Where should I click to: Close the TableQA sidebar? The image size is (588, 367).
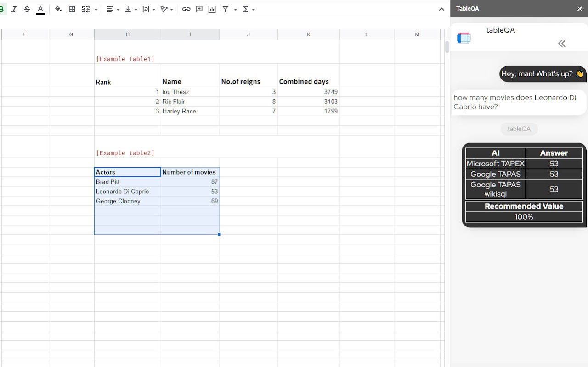tap(579, 9)
